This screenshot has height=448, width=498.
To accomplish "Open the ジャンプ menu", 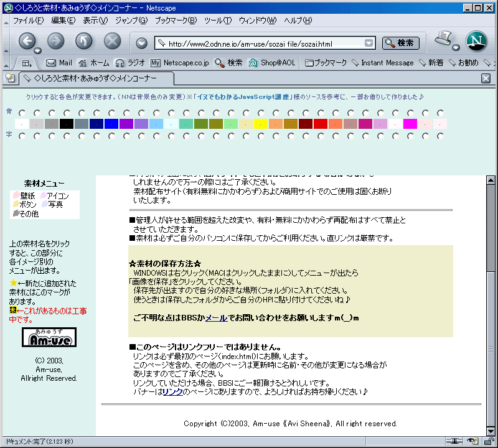I will tap(131, 21).
